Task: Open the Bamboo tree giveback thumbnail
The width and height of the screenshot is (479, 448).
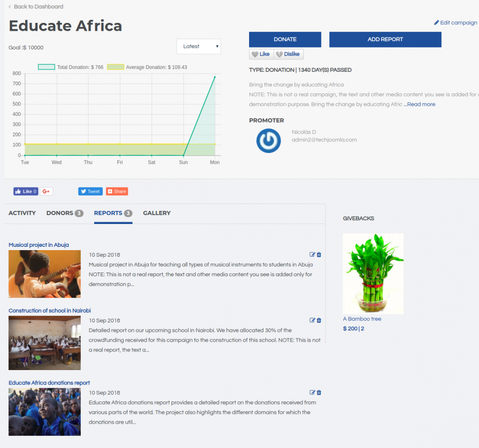Action: point(373,273)
